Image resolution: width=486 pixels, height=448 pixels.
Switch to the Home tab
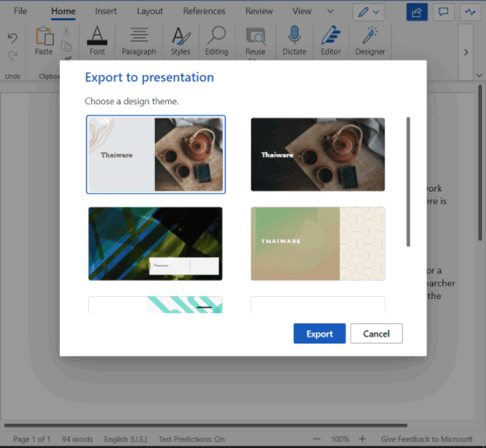(63, 11)
